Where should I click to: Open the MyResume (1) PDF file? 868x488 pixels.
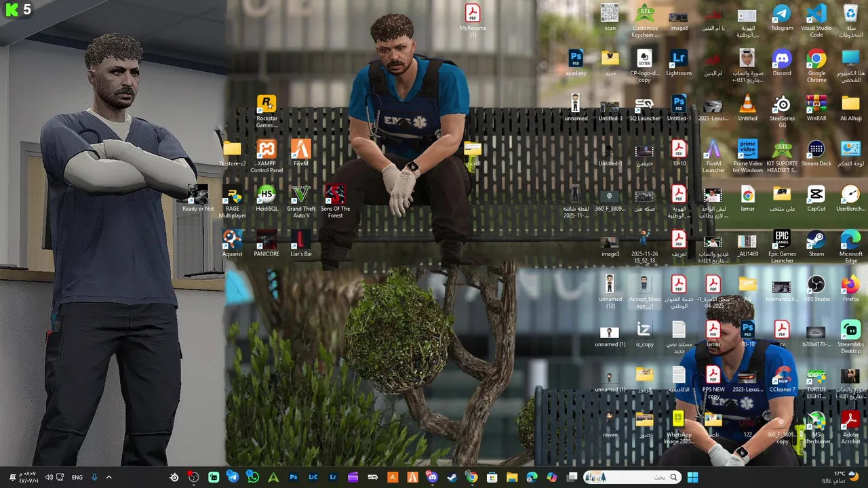tap(473, 21)
